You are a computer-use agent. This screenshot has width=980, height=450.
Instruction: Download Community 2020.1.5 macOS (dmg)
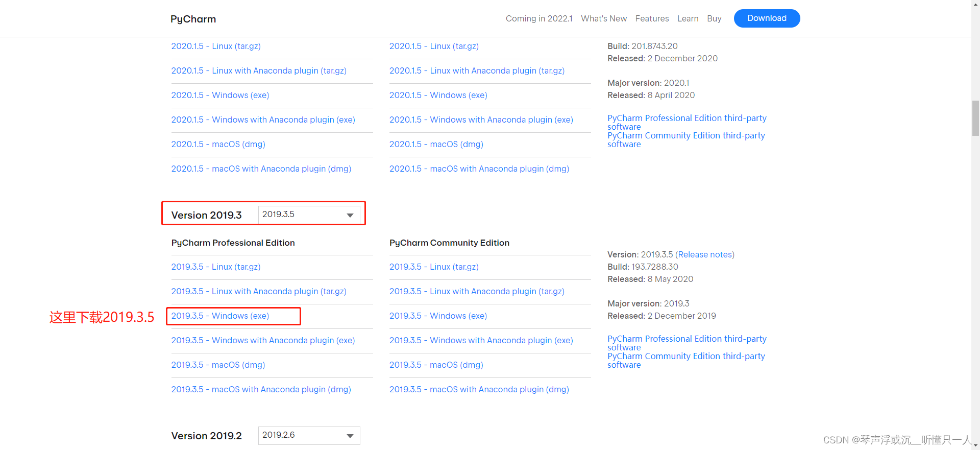[436, 144]
